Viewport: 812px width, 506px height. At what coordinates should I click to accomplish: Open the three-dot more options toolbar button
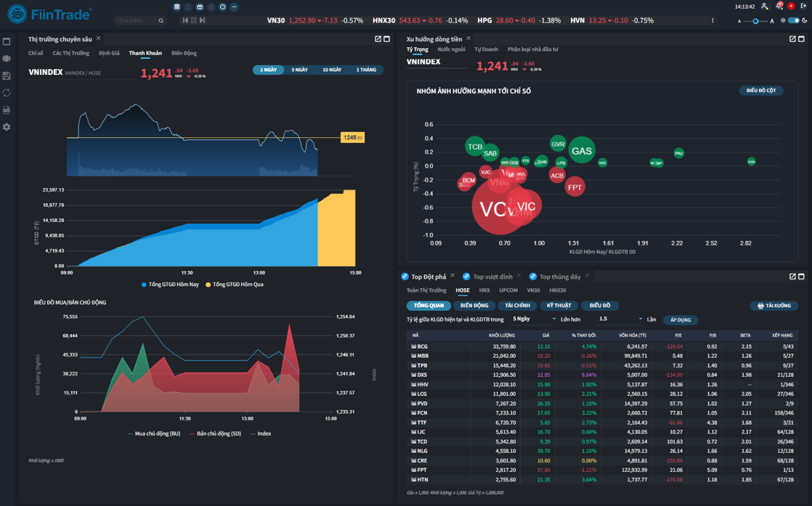pos(234,7)
